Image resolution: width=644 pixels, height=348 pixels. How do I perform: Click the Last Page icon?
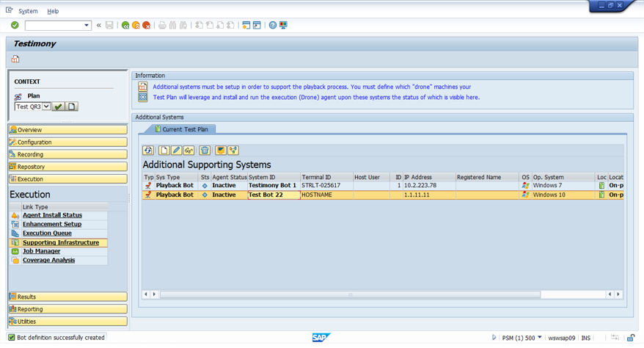pos(230,26)
